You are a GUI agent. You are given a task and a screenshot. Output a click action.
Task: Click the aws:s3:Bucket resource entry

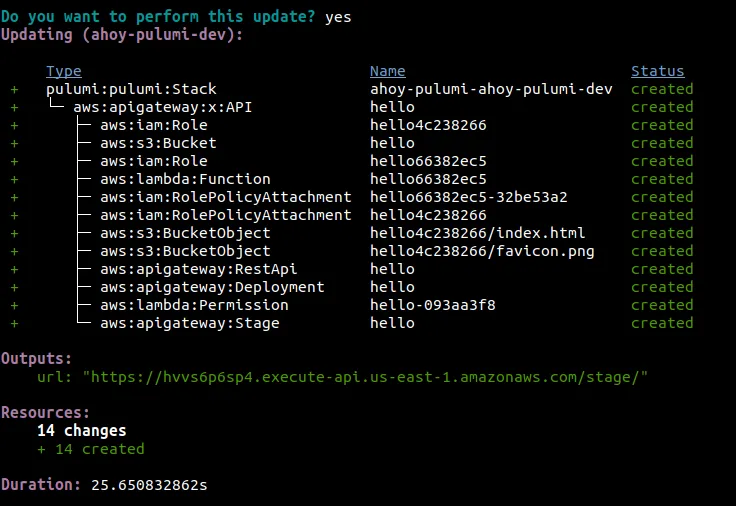point(158,143)
